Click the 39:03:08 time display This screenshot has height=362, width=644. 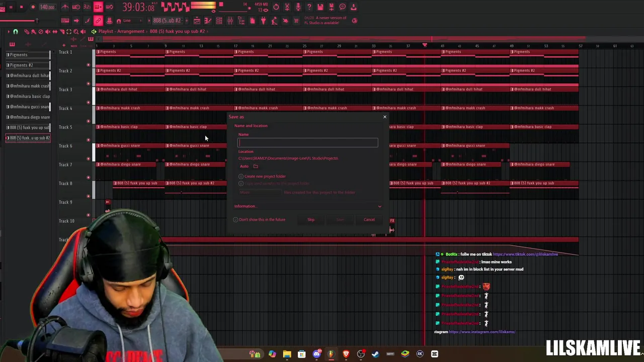[139, 7]
